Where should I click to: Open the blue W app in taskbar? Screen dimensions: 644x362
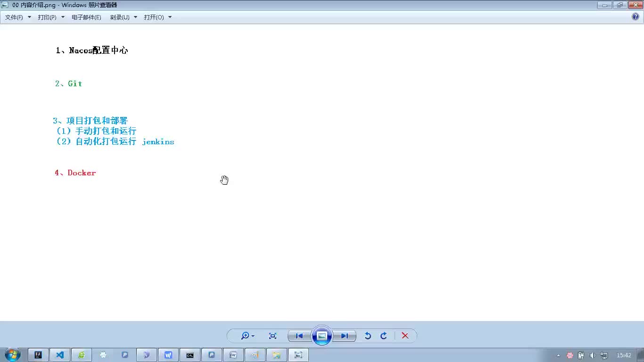pos(168,355)
